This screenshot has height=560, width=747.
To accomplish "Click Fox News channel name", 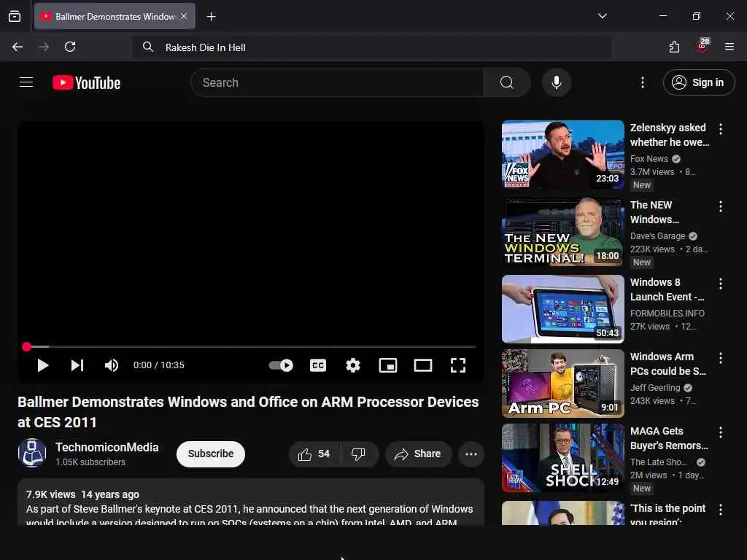I will pos(649,158).
